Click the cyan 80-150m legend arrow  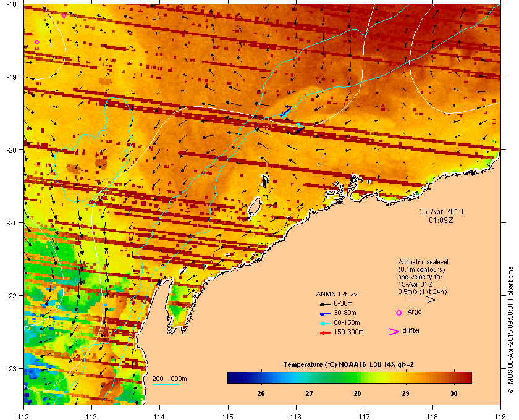(x=325, y=324)
